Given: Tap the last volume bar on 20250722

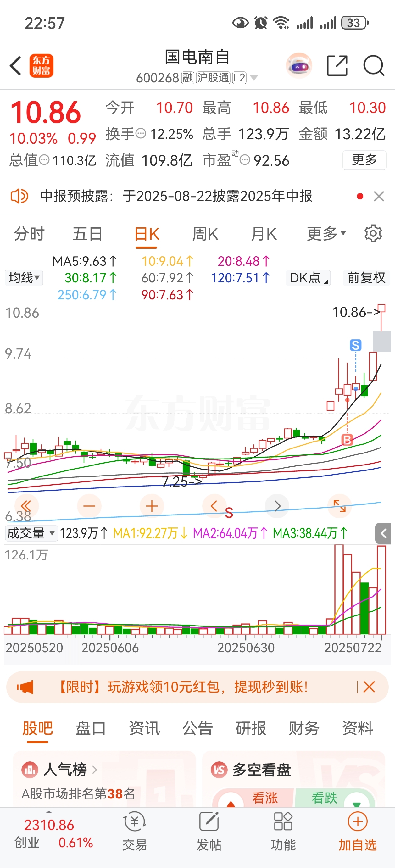Looking at the screenshot, I should [381, 590].
